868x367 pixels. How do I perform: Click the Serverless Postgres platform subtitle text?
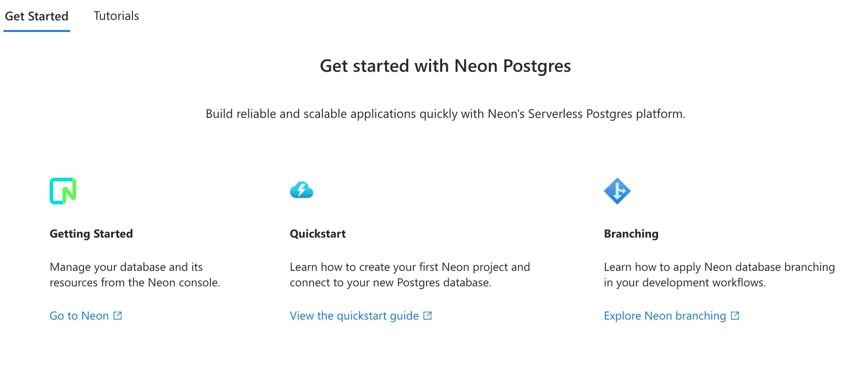click(445, 114)
